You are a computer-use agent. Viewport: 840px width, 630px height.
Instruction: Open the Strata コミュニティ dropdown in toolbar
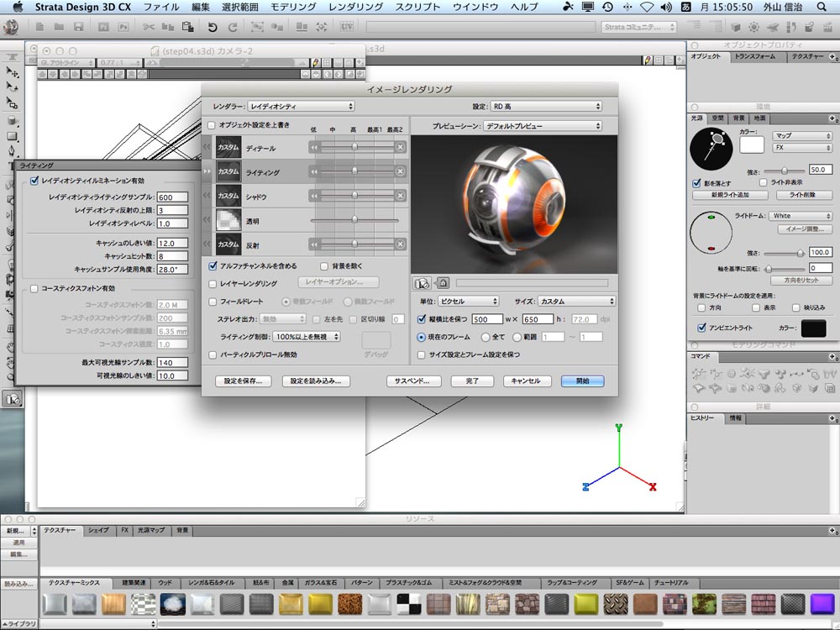[638, 27]
